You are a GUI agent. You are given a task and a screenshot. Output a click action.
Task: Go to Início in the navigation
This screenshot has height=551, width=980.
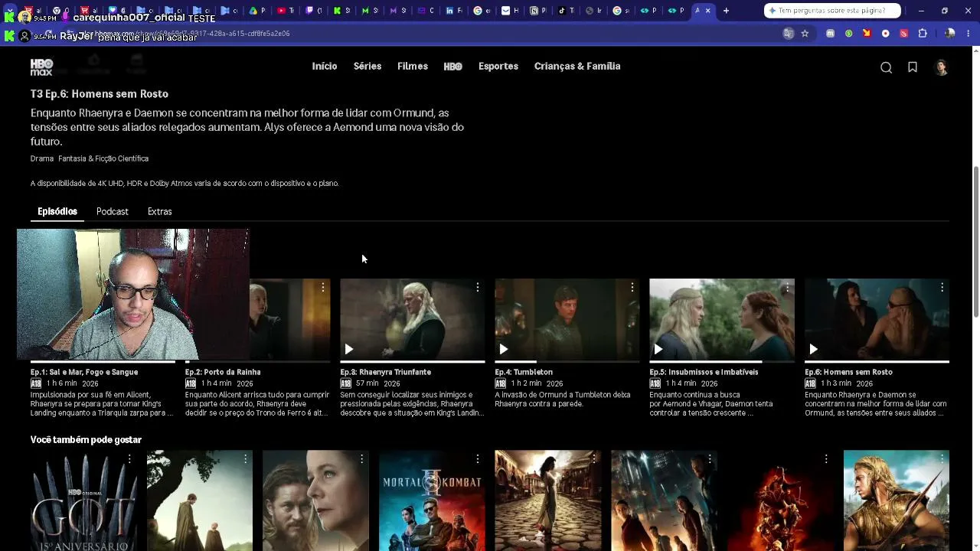point(325,67)
